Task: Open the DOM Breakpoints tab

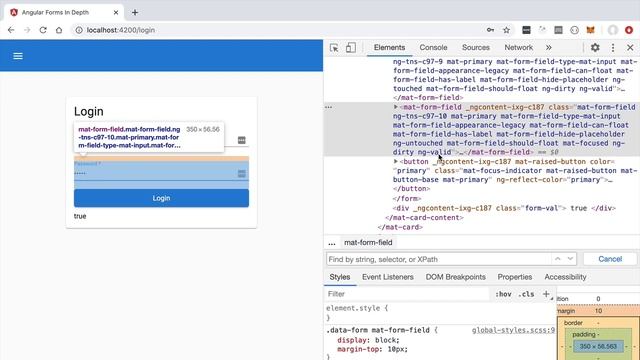Action: tap(456, 277)
